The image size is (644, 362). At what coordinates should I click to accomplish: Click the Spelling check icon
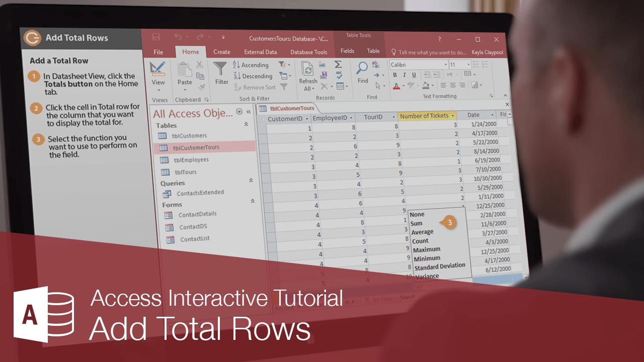tap(339, 74)
